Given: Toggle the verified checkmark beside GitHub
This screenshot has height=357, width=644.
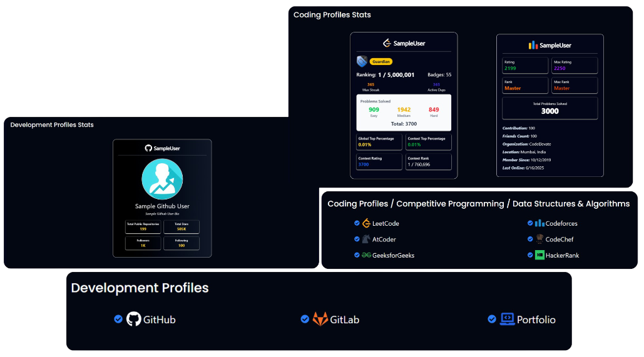Looking at the screenshot, I should tap(118, 319).
